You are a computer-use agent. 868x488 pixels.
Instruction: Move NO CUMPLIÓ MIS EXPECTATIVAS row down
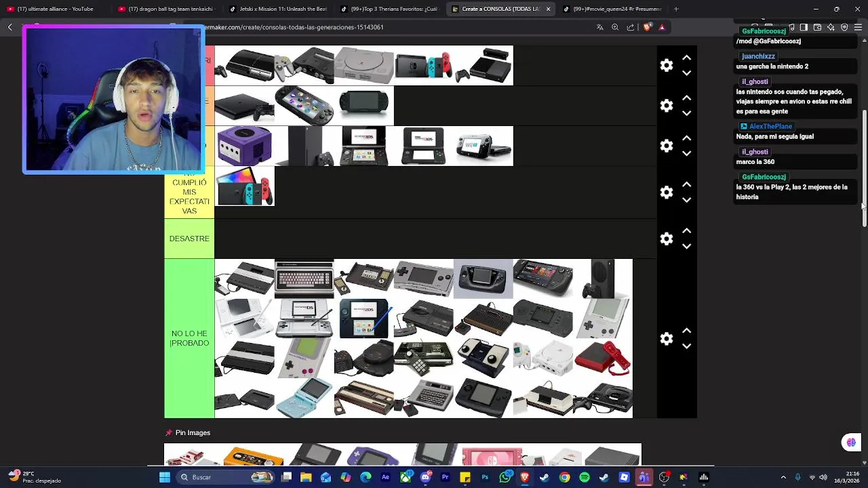point(686,200)
